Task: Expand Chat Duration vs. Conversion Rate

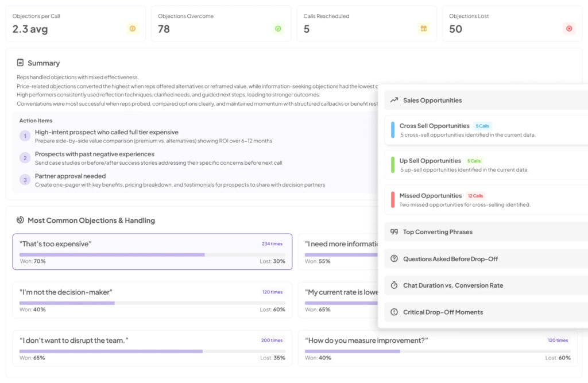Action: 486,285
